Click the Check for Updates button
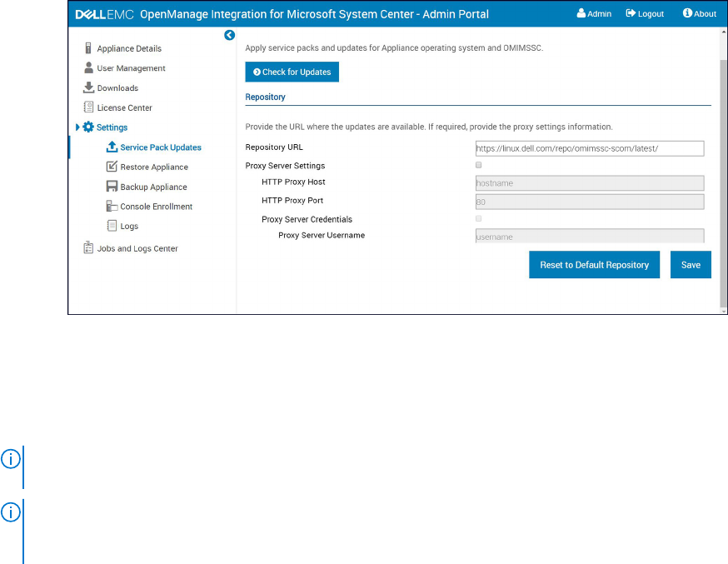This screenshot has height=564, width=728. point(292,72)
